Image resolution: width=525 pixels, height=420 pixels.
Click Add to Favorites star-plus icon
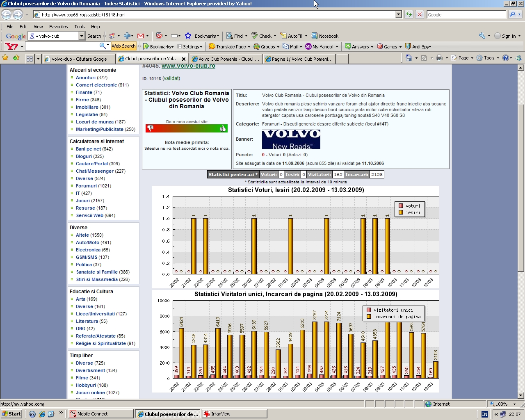(x=16, y=58)
